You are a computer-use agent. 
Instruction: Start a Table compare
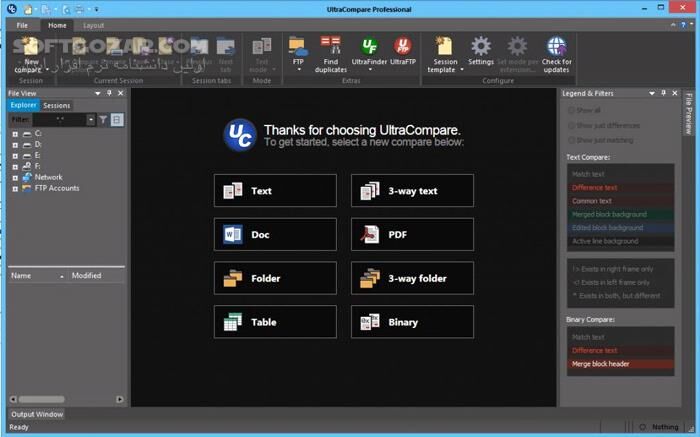tap(275, 322)
